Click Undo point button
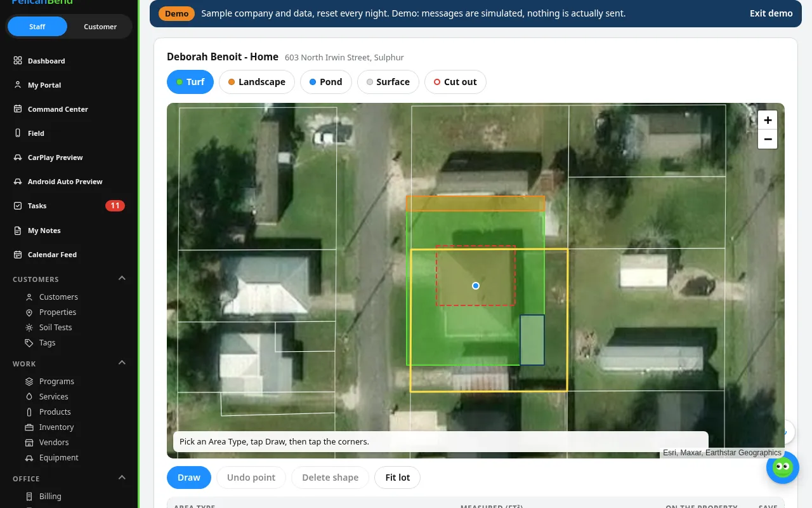 point(251,478)
